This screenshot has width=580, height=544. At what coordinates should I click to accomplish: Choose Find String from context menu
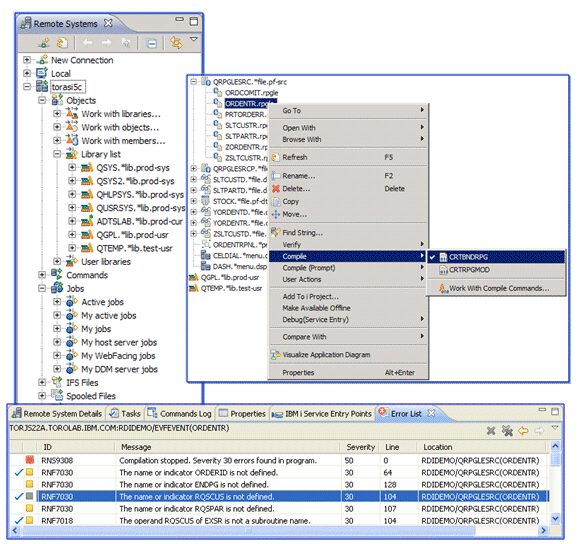(x=303, y=233)
